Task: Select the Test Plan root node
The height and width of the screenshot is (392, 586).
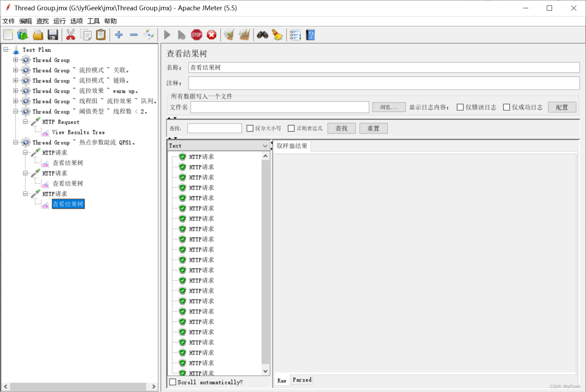Action: click(37, 50)
